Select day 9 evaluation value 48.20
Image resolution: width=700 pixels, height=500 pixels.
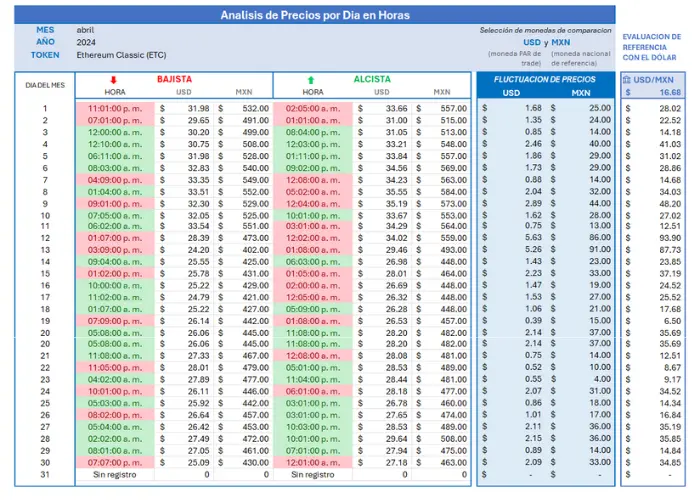pos(670,204)
